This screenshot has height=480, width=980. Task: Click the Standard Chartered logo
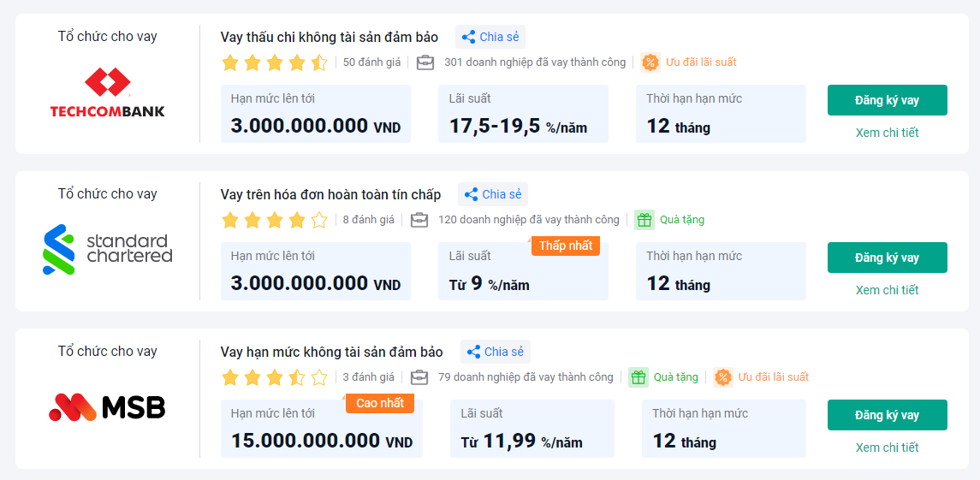pos(107,249)
